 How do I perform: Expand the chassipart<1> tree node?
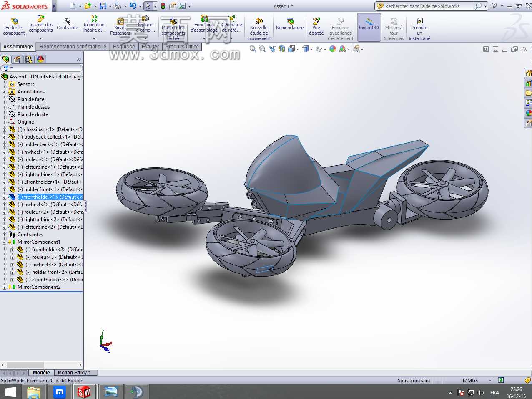pyautogui.click(x=5, y=129)
